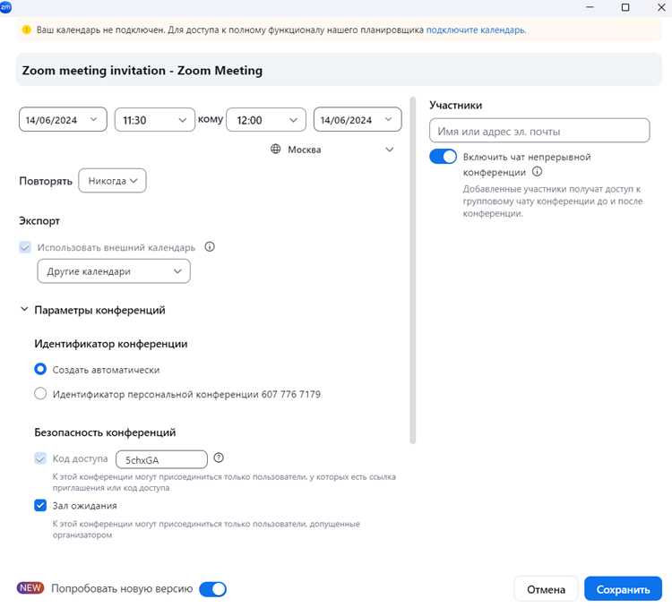
Task: Open the end time 12:00 dropdown
Action: pyautogui.click(x=266, y=119)
